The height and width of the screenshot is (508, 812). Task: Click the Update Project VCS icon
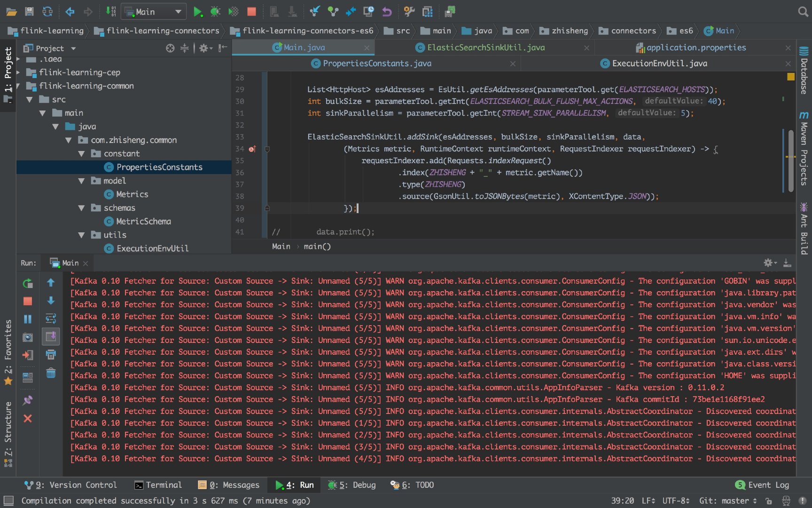(x=315, y=12)
